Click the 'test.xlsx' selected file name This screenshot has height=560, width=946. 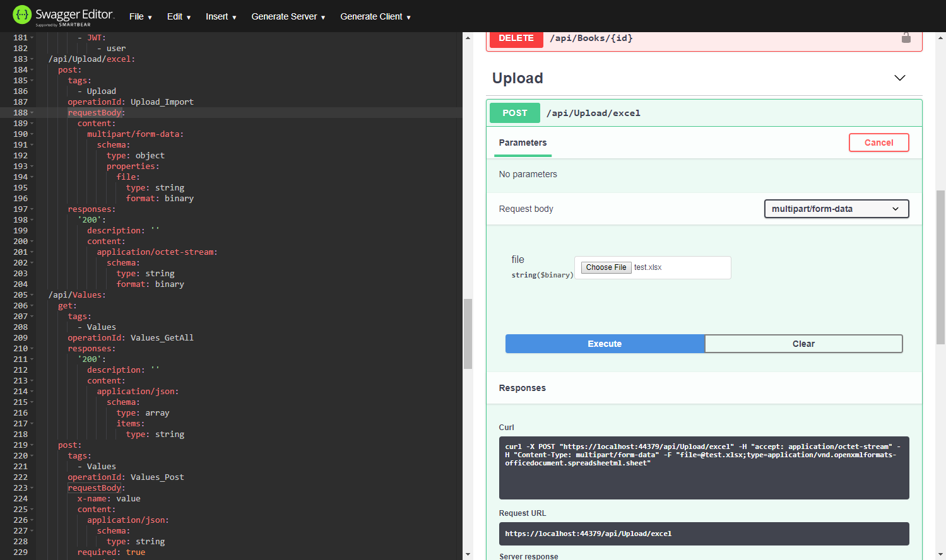pos(647,267)
